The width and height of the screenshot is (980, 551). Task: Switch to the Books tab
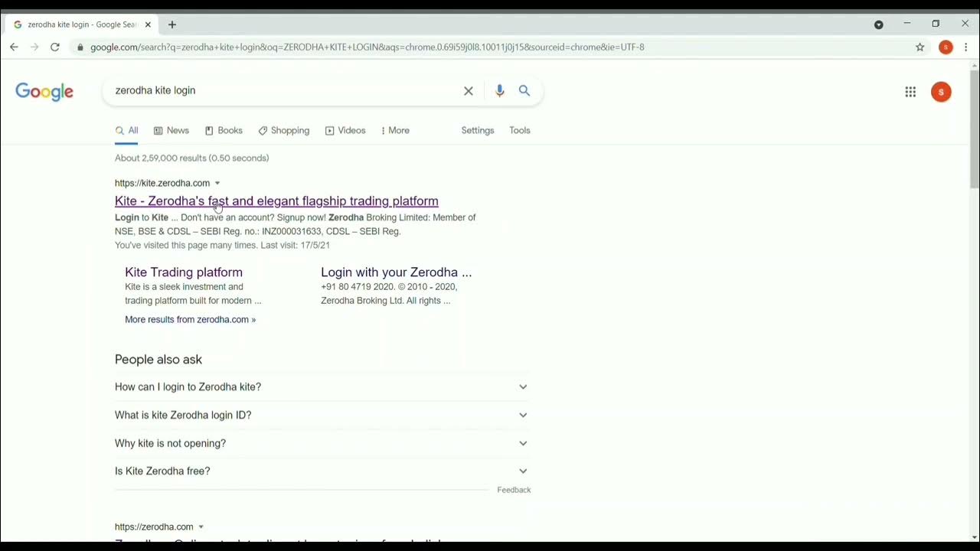tap(224, 131)
